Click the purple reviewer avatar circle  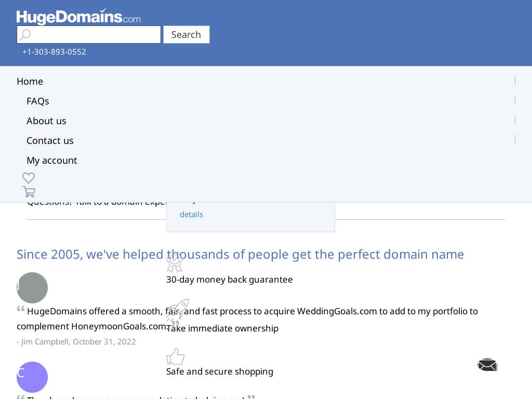pyautogui.click(x=32, y=377)
